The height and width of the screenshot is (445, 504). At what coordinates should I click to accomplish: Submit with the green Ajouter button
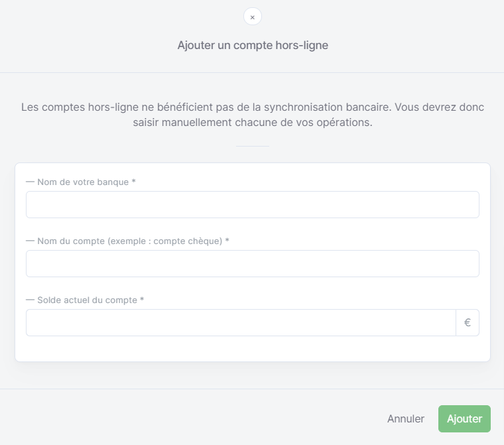(x=464, y=418)
